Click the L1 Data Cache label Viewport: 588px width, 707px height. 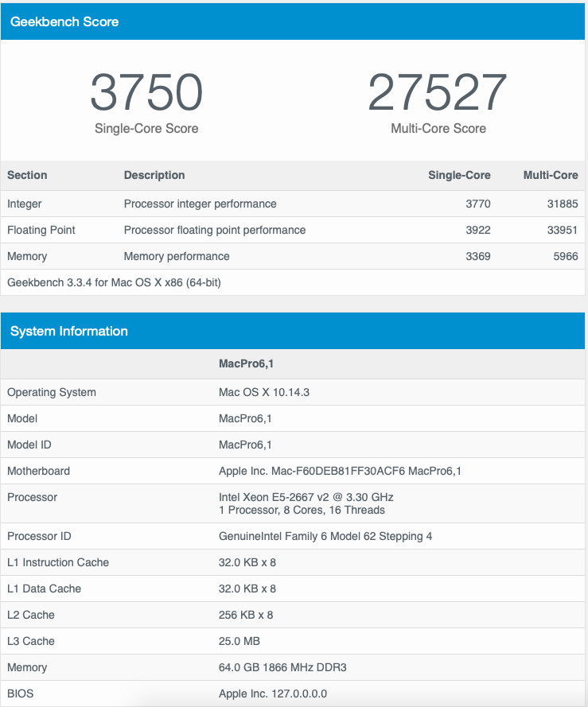[45, 589]
